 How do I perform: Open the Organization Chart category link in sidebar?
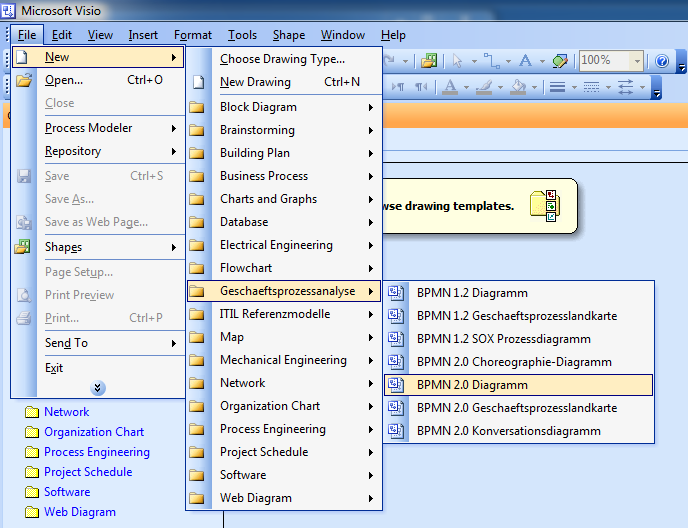point(94,432)
